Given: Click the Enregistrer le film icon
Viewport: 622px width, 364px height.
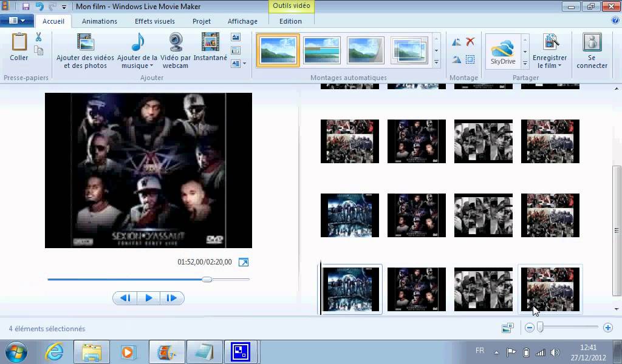Looking at the screenshot, I should pos(550,42).
